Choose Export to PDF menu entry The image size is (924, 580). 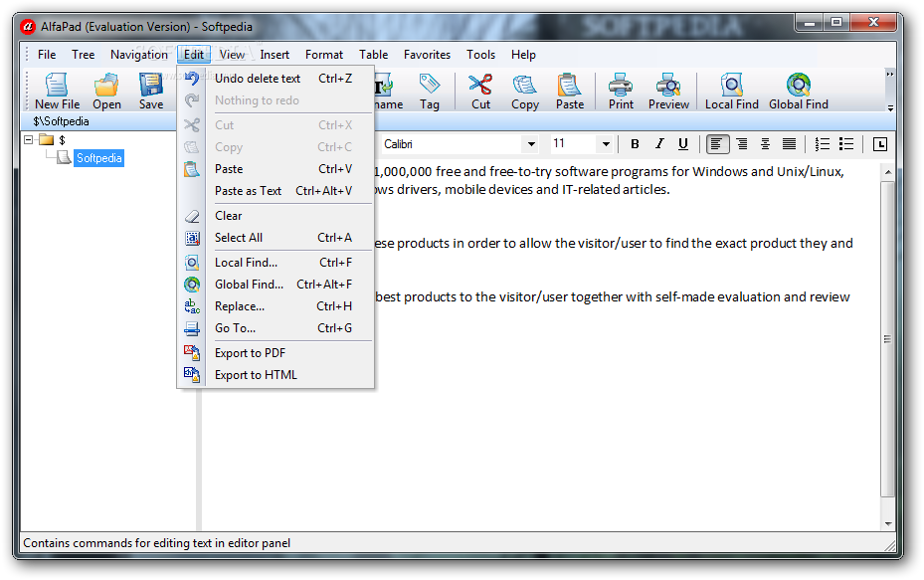(276, 353)
